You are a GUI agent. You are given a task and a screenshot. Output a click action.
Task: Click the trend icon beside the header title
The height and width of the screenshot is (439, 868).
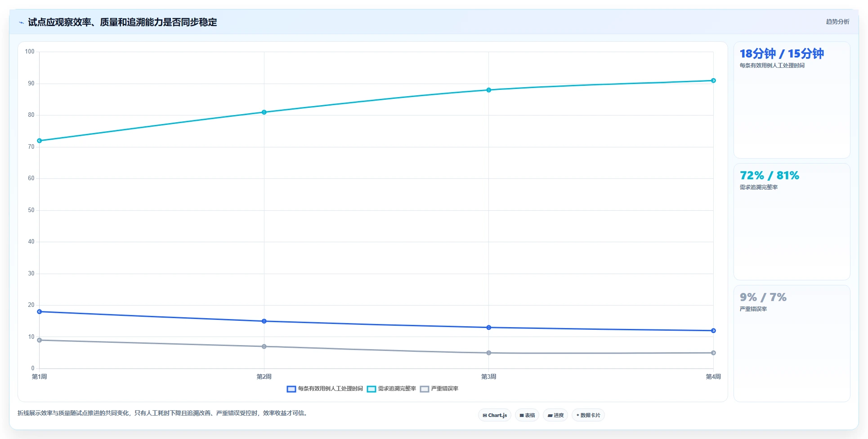click(x=21, y=22)
